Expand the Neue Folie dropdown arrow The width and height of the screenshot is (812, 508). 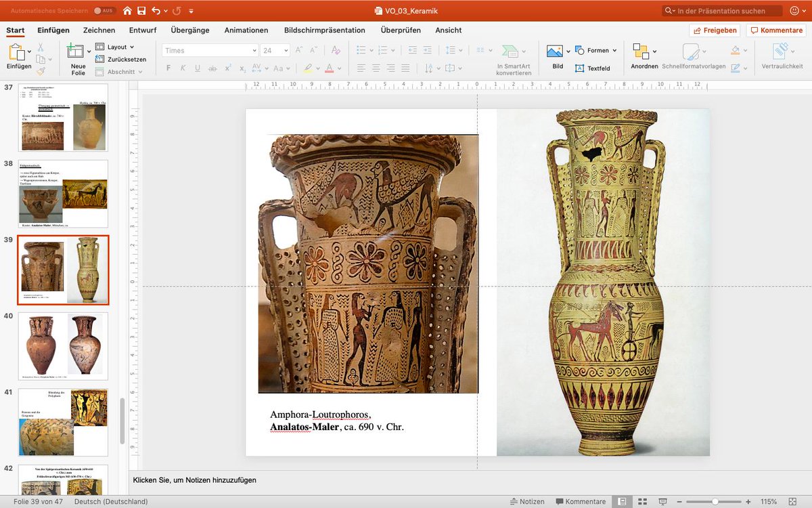coord(89,51)
